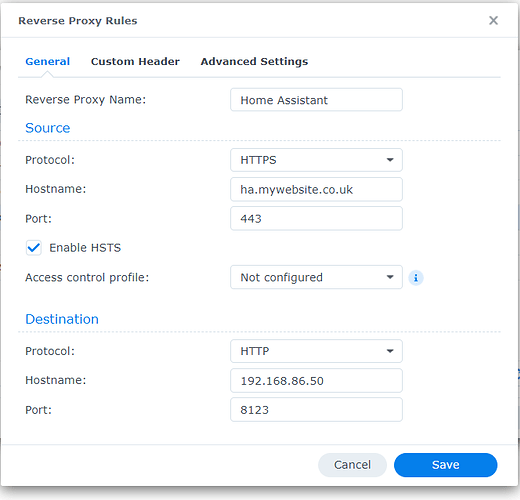
Task: Click the Cancel button
Action: point(352,465)
